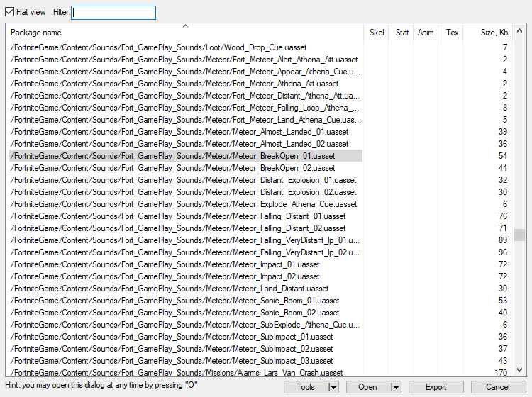Click the scrollbar up arrow
Screen dimensions: 532x397
[x=520, y=30]
